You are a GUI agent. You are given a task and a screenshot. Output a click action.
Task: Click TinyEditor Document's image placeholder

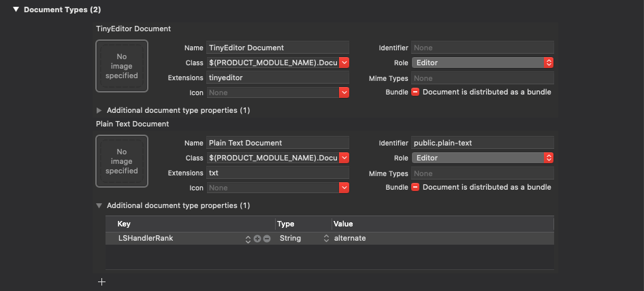(x=122, y=66)
